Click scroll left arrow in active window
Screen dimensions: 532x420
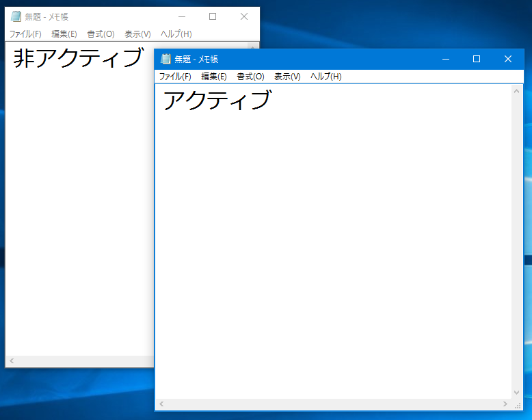[x=161, y=404]
